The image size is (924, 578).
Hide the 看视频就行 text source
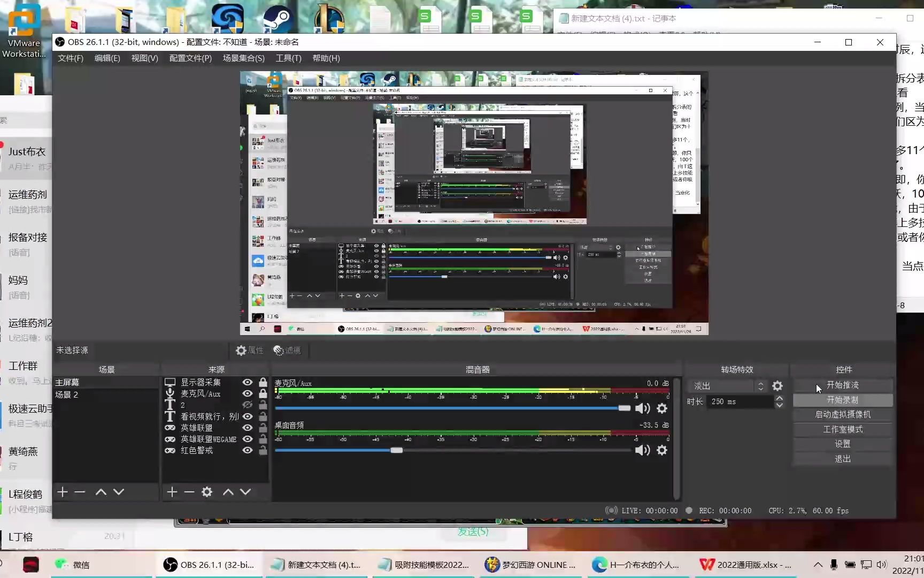248,416
